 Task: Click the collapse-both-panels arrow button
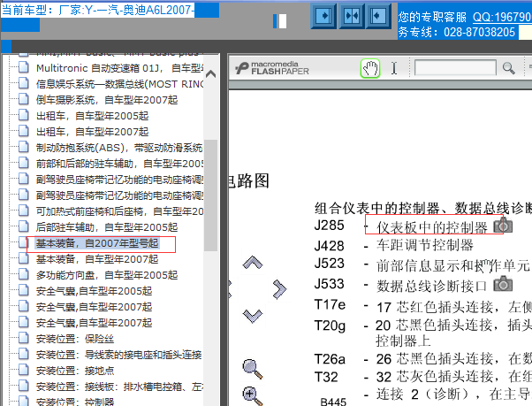352,16
